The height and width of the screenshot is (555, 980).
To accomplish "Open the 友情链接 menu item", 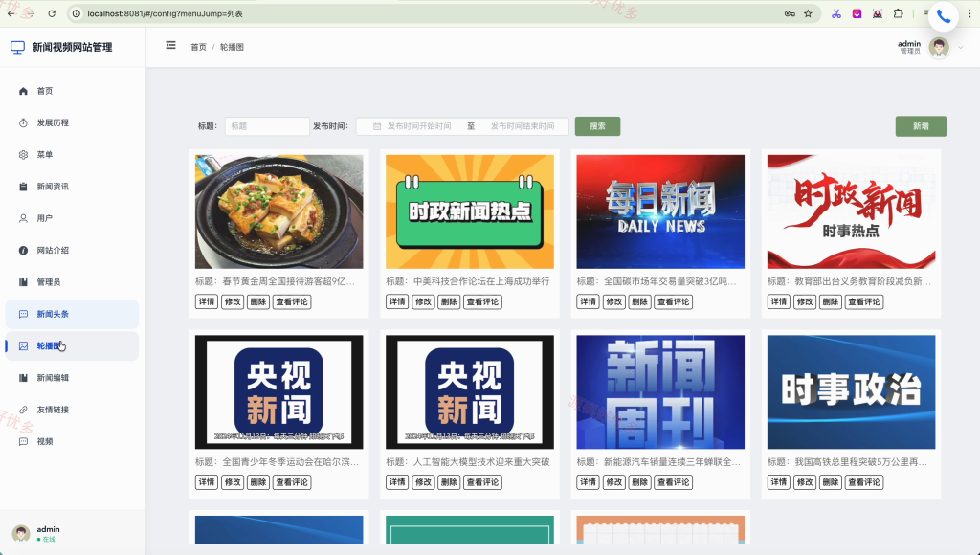I will click(72, 410).
